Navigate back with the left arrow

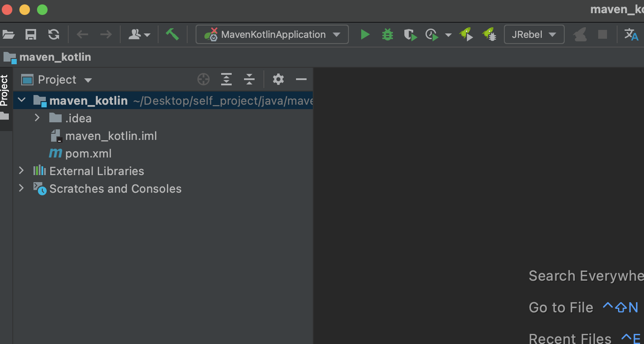pos(82,35)
